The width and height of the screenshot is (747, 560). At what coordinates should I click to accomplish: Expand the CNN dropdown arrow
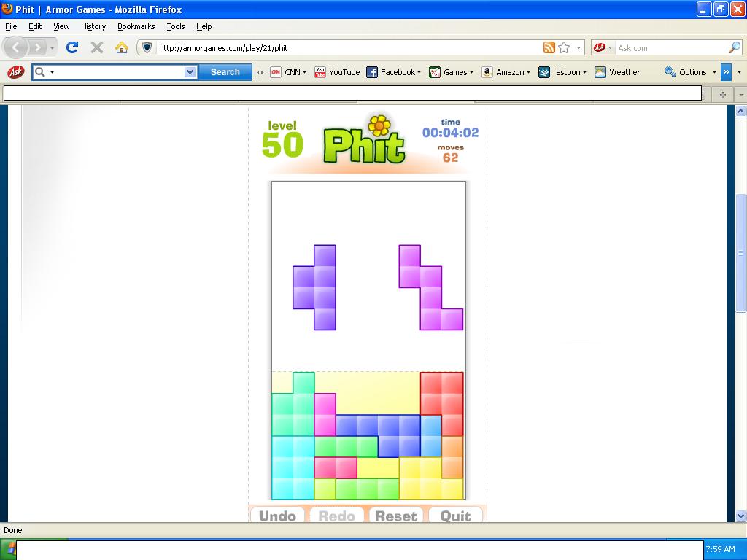click(304, 72)
